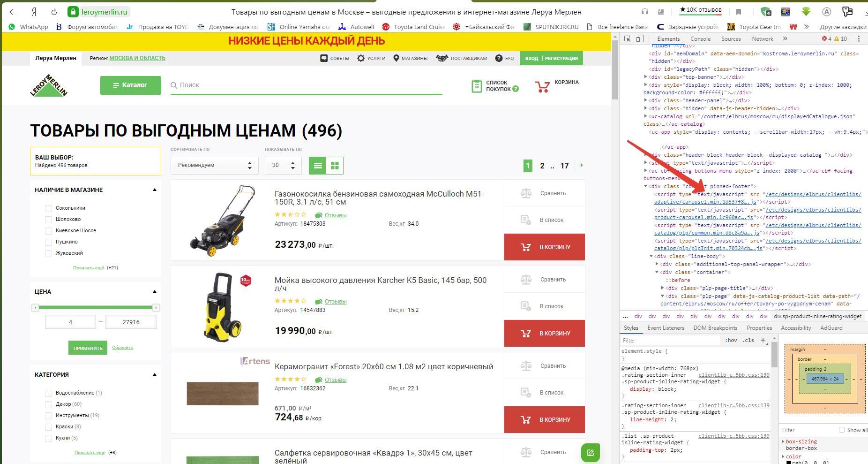
Task: Click the Москва и область region link
Action: [137, 58]
